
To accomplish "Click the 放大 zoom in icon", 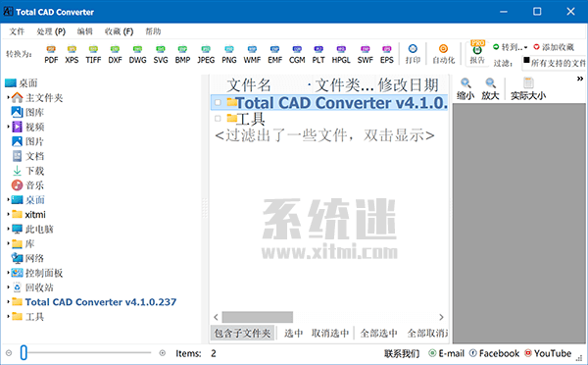I will (x=490, y=89).
